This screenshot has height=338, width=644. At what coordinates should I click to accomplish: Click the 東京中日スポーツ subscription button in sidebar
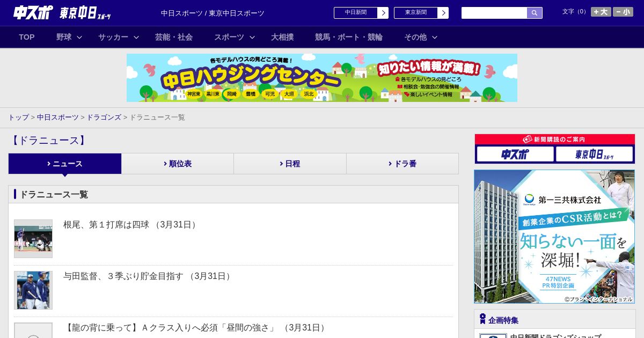pos(595,154)
